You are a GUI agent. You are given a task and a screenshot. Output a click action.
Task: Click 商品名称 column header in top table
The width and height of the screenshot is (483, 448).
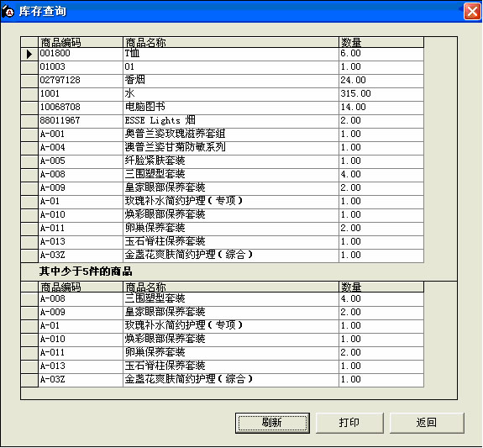click(x=231, y=42)
